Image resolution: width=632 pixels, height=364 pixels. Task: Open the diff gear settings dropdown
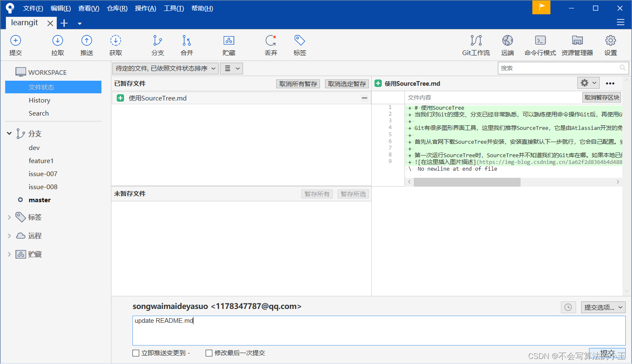(588, 83)
